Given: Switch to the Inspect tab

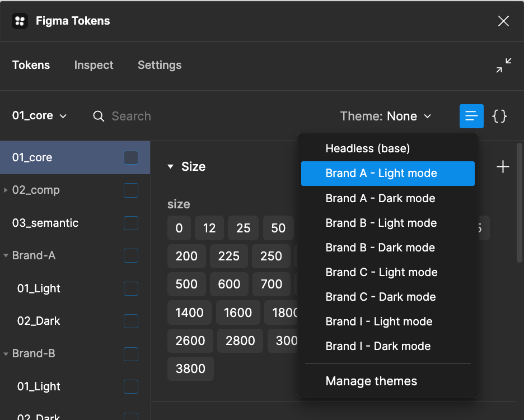Looking at the screenshot, I should (x=93, y=66).
